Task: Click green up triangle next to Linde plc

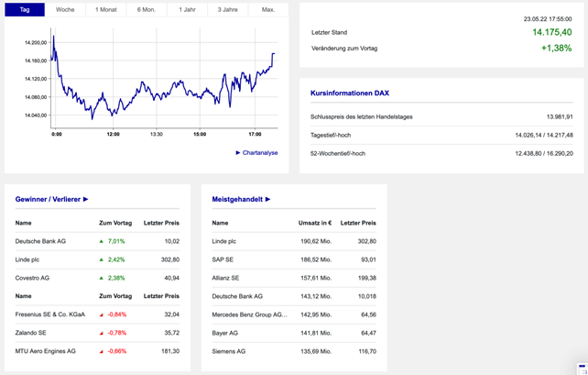Action: (x=103, y=259)
